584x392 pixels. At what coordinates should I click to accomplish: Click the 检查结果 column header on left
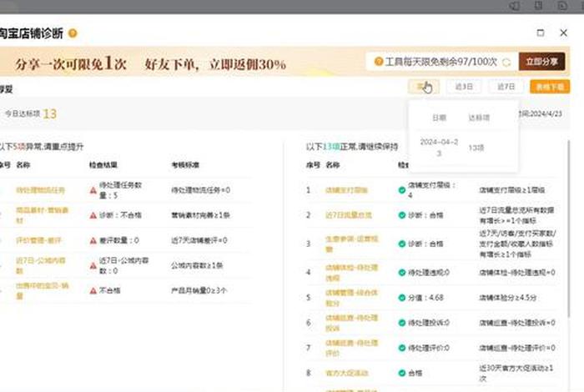103,165
